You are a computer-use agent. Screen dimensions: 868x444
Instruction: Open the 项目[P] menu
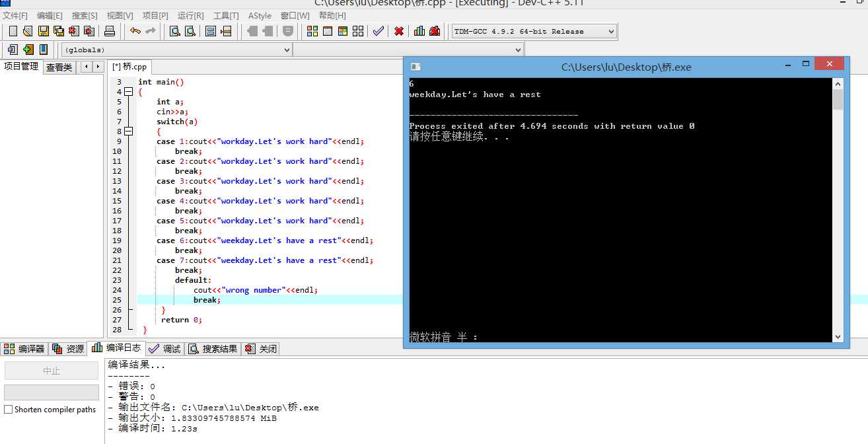click(x=155, y=15)
